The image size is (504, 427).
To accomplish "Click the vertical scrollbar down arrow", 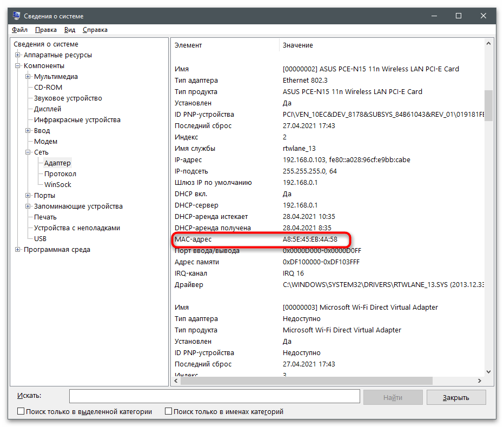I will tap(489, 371).
